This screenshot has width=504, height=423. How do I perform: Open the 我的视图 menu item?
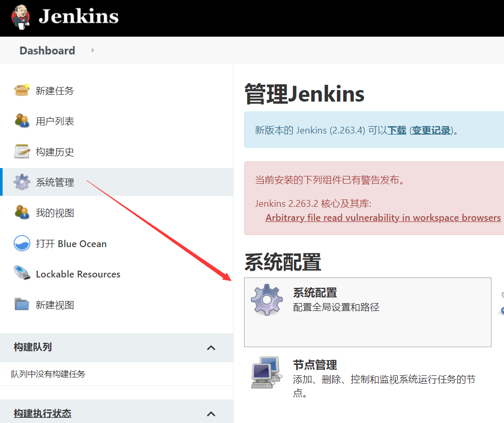(55, 213)
